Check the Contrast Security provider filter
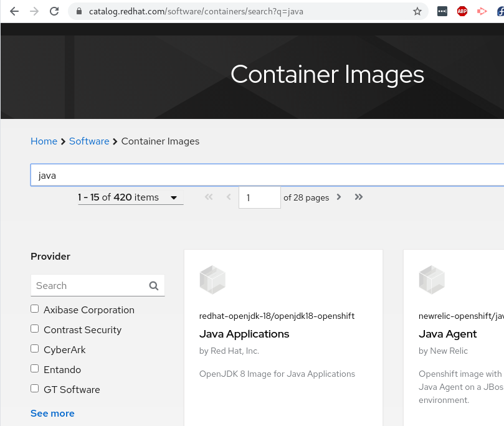Screen dimensions: 504x426 pos(35,329)
